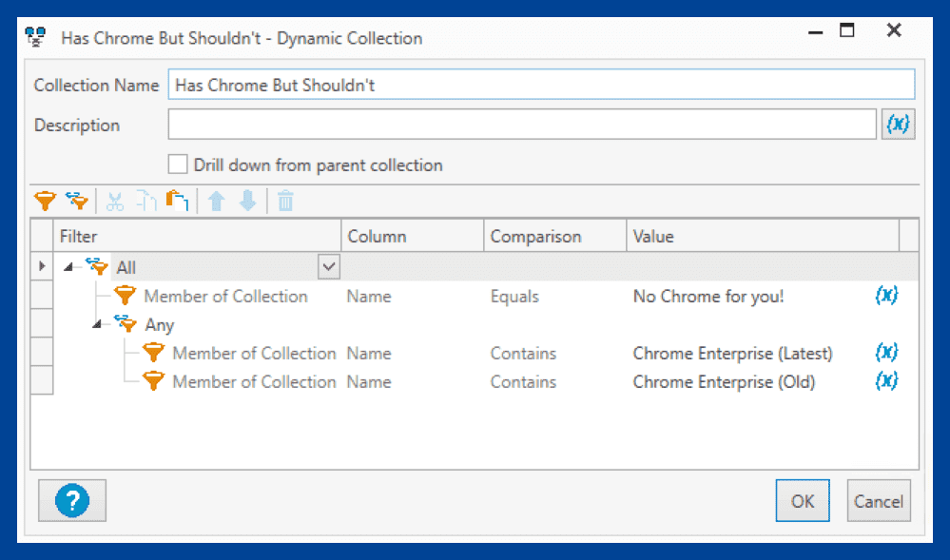
Task: Click the expression icon on No Chrome row
Action: 886,296
